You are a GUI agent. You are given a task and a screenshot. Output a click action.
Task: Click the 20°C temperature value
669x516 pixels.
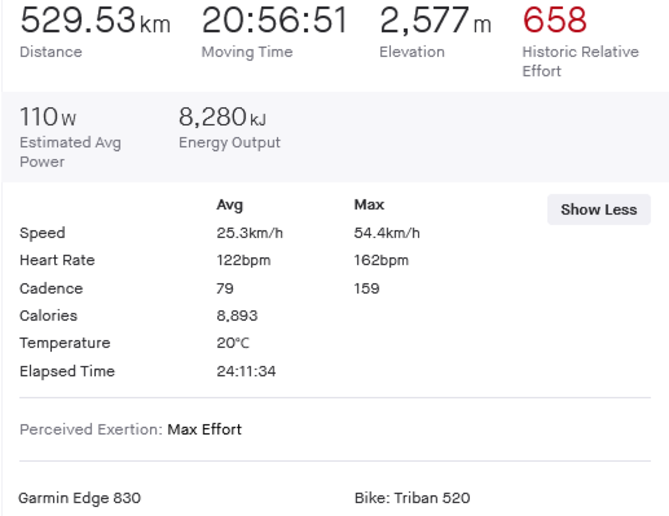pyautogui.click(x=233, y=343)
